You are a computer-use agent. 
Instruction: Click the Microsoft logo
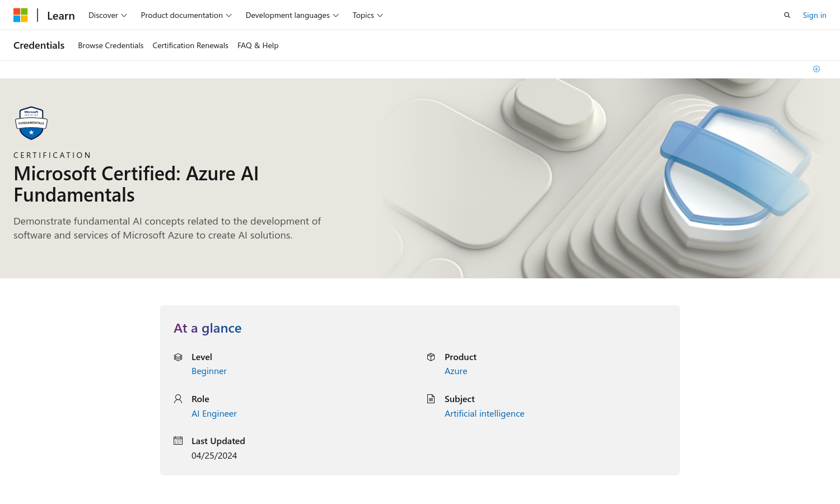[x=21, y=15]
